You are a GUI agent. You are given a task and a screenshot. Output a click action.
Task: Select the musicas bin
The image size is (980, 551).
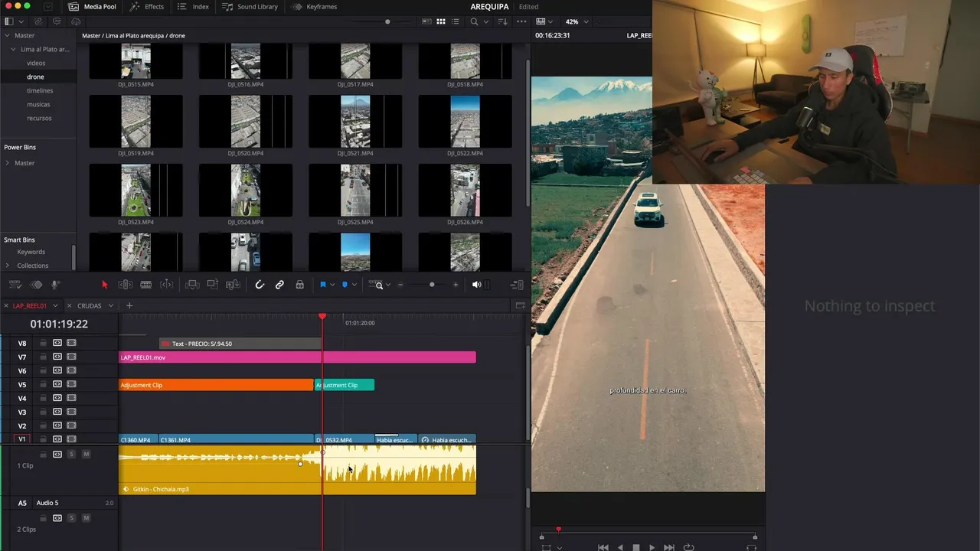click(38, 104)
